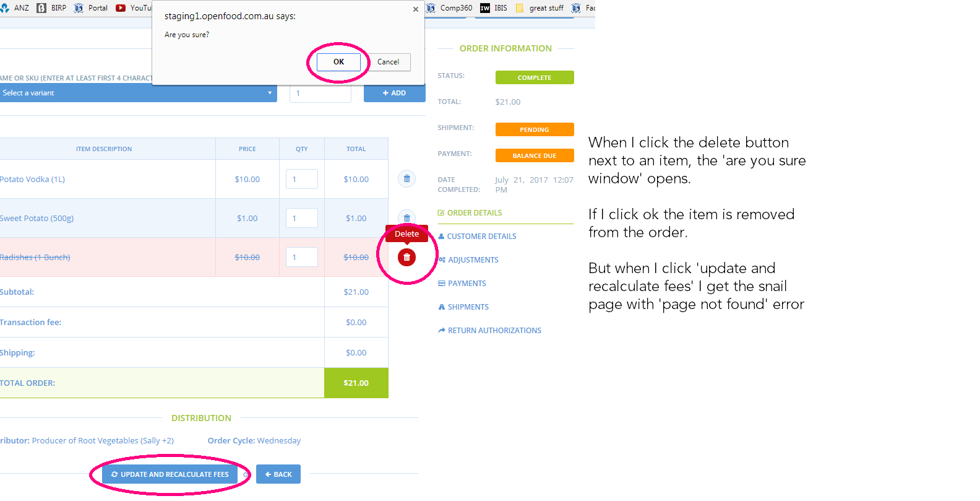This screenshot has width=980, height=501.
Task: Open the ANZ bookmark
Action: (x=15, y=8)
